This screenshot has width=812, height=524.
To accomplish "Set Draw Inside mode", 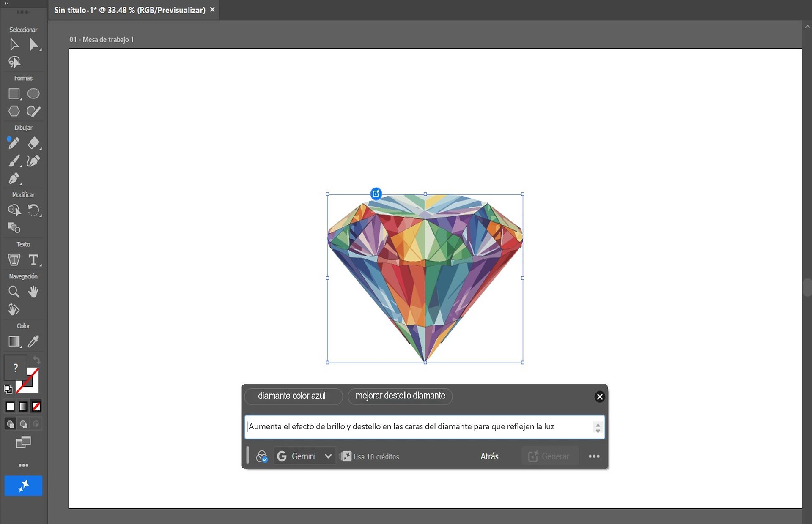I will (36, 424).
